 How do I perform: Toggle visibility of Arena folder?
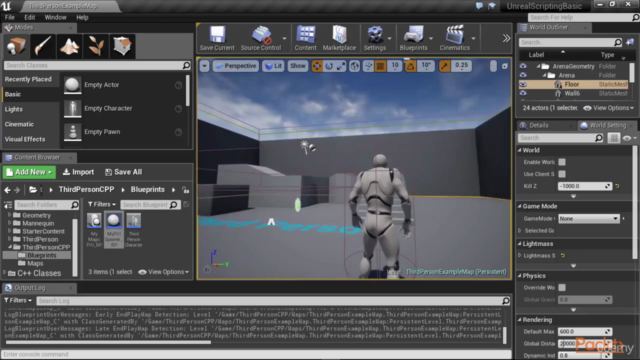point(523,75)
